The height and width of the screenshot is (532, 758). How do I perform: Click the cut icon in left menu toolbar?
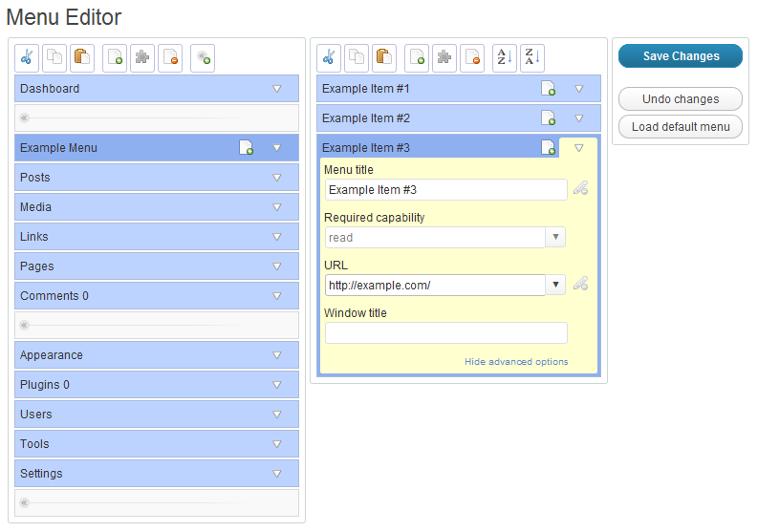click(x=27, y=57)
